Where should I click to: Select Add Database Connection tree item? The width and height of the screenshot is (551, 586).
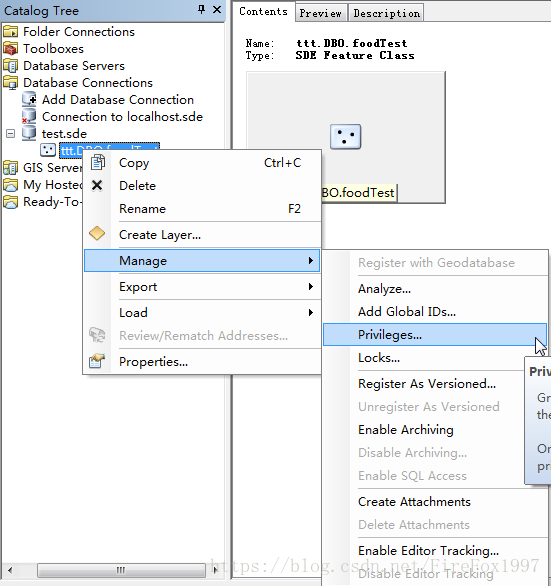coord(118,100)
